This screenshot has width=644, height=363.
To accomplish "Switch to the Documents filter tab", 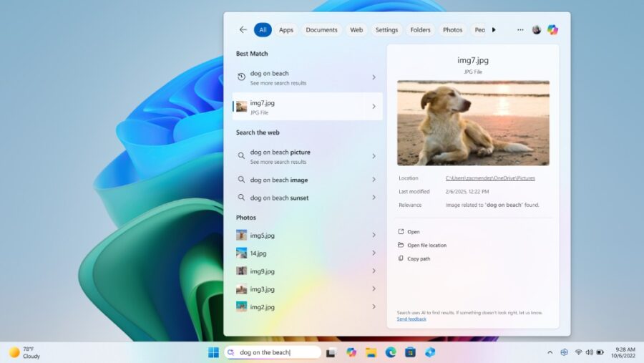I will pos(321,29).
